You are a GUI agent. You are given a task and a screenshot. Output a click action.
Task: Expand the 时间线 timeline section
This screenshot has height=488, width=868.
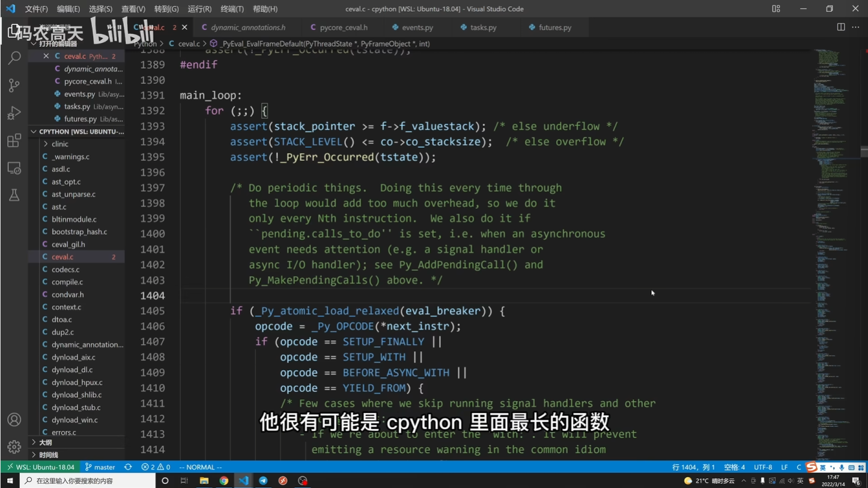tap(48, 455)
